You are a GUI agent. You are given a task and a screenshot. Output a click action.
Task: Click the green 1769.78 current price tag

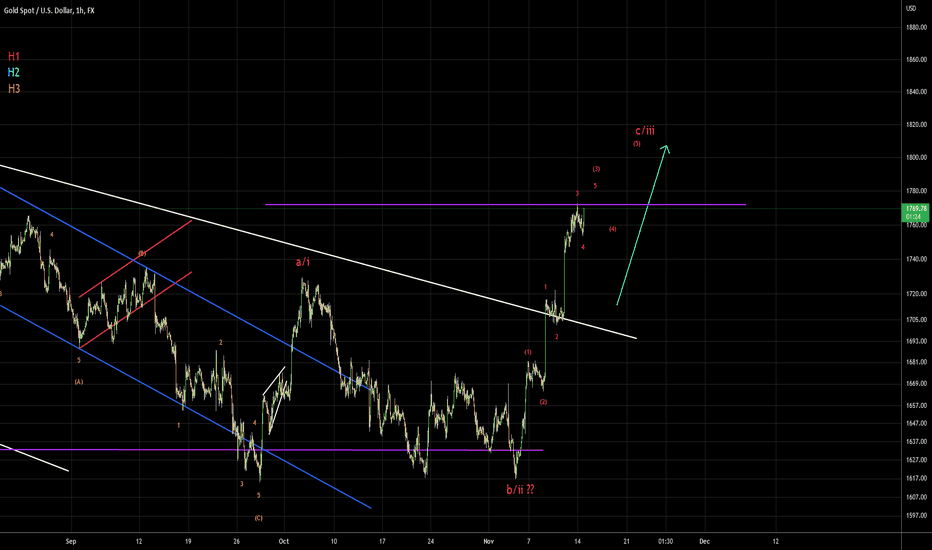click(916, 212)
